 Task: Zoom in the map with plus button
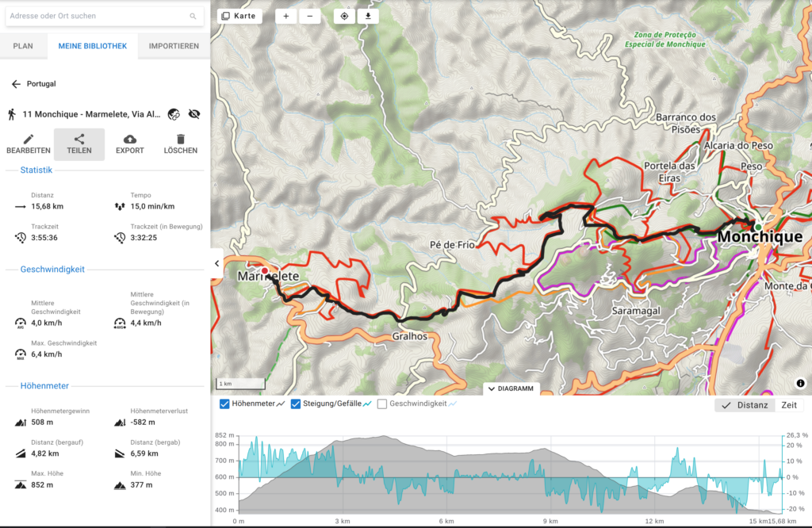[x=286, y=16]
